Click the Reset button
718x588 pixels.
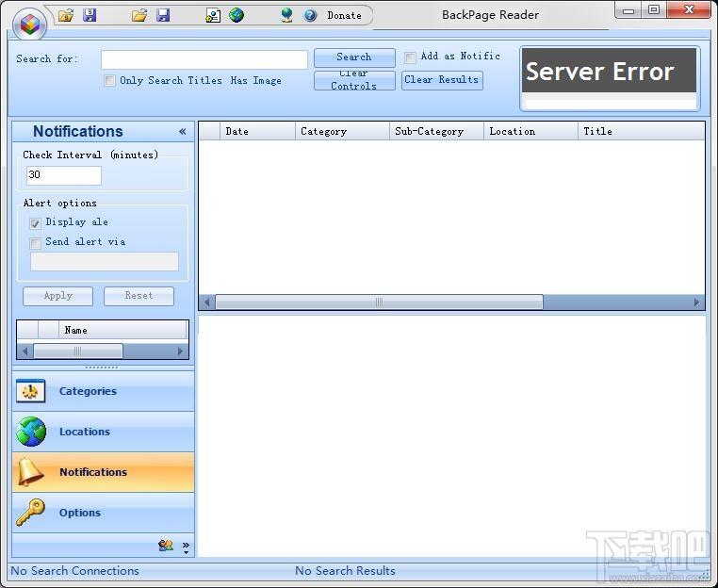139,296
